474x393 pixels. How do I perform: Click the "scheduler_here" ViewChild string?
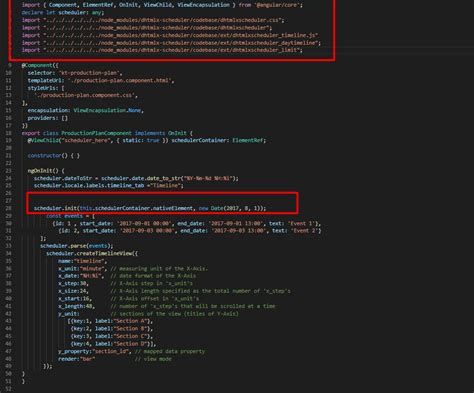tap(86, 140)
